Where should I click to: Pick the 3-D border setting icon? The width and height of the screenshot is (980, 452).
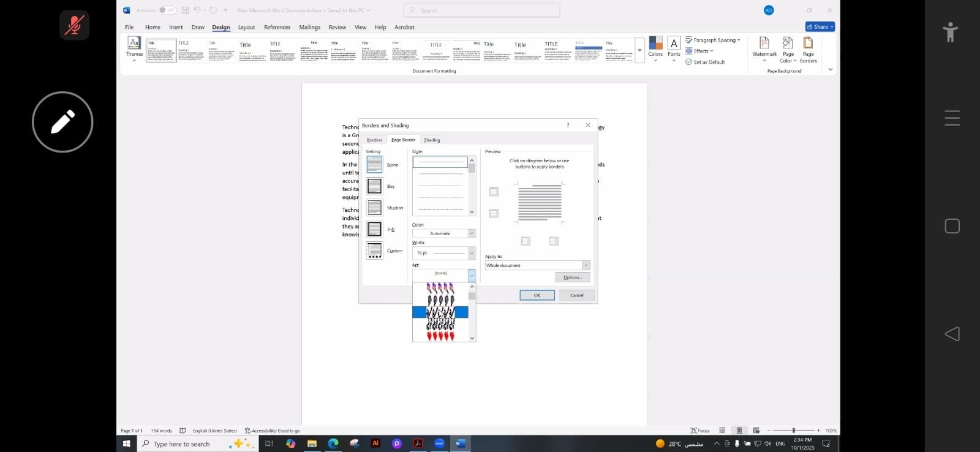[x=374, y=229]
